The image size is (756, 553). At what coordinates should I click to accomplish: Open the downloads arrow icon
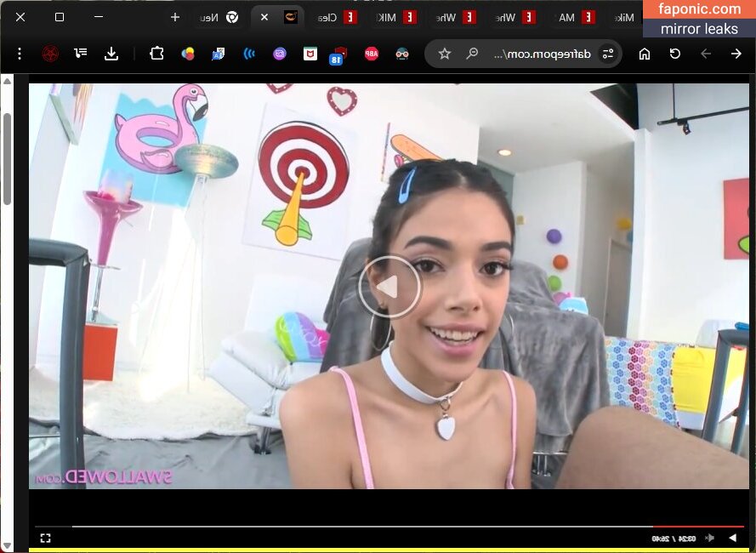111,54
